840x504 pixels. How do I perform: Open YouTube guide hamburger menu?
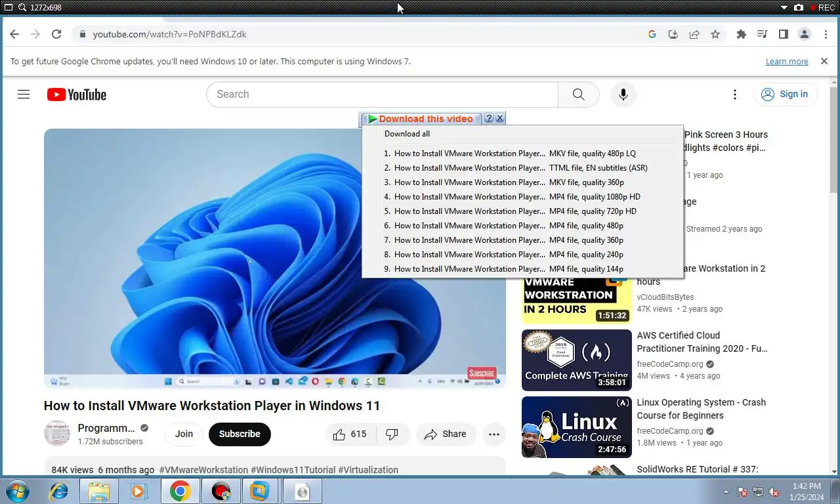click(24, 94)
